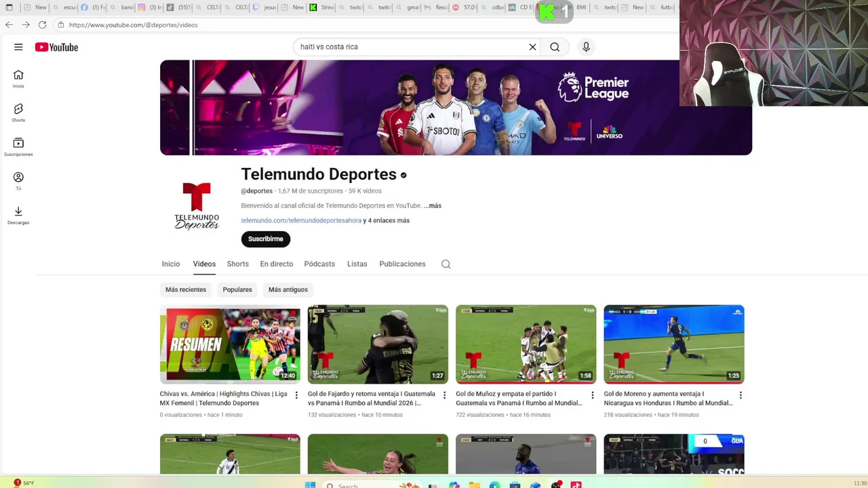Sort videos by Más antiguos

point(288,289)
